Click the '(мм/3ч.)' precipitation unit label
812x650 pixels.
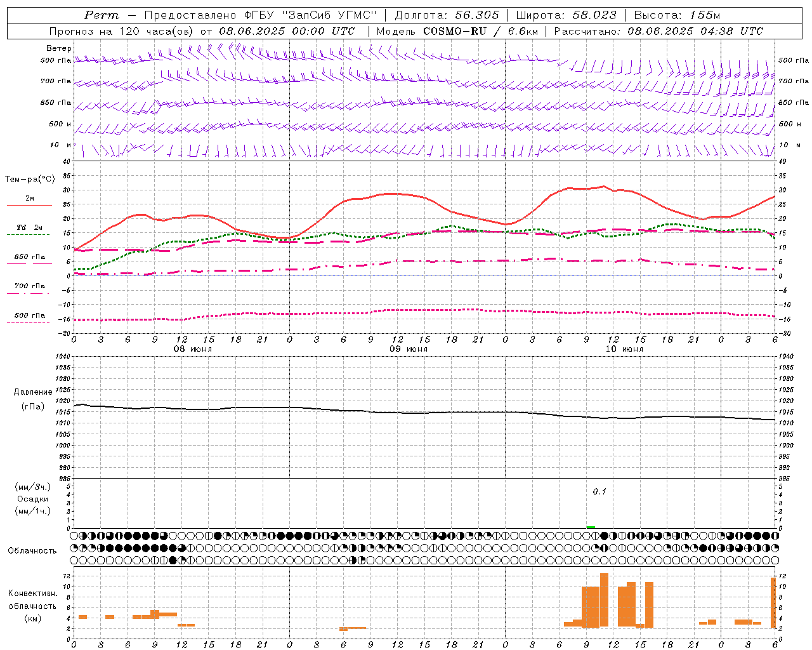tap(33, 487)
